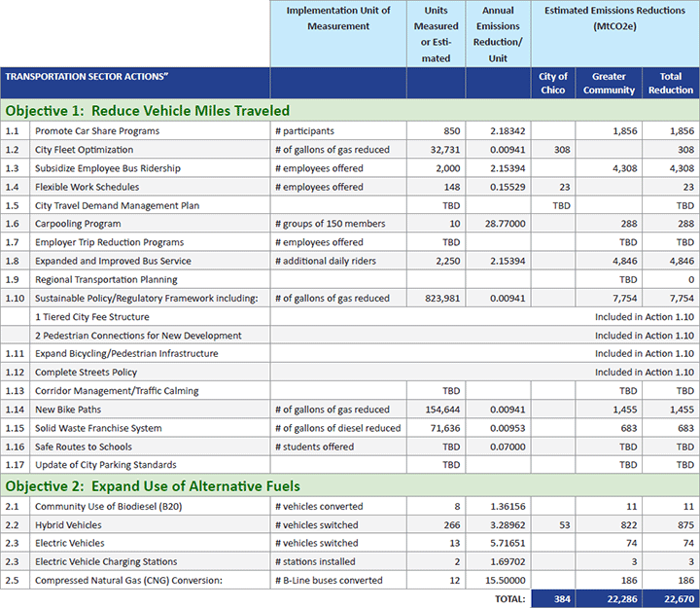Select the 'Annual Emissions Reduction/Unit' column header
Image resolution: width=700 pixels, height=608 pixels.
(x=497, y=34)
